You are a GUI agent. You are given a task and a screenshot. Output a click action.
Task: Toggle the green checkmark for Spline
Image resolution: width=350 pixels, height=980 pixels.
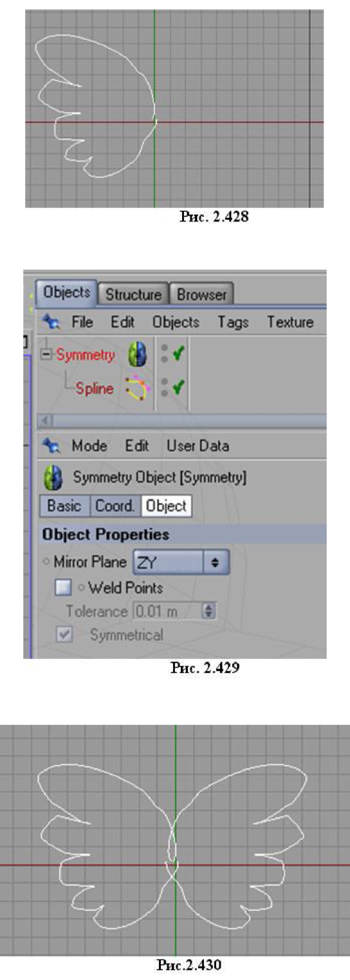click(x=178, y=388)
